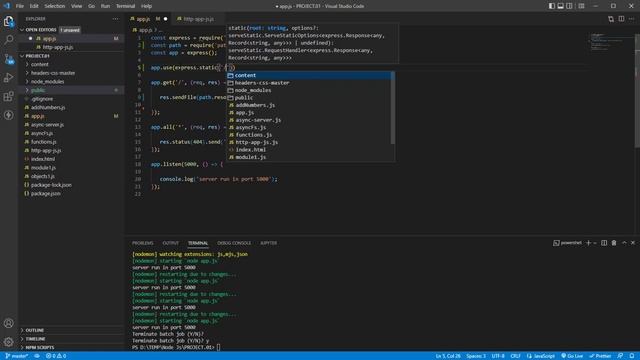Image resolution: width=640 pixels, height=360 pixels.
Task: Open the Selection menu
Action: 55,6
